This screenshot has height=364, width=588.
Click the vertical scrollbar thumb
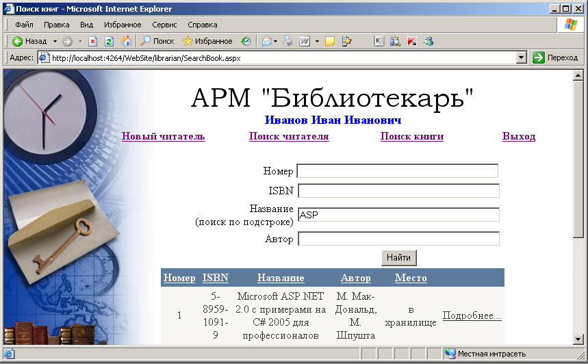pos(578,159)
